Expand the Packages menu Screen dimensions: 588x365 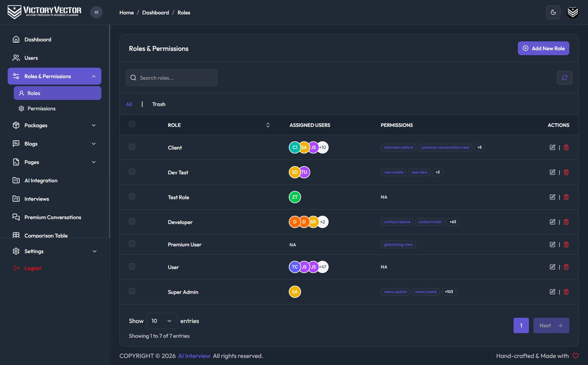(x=55, y=125)
